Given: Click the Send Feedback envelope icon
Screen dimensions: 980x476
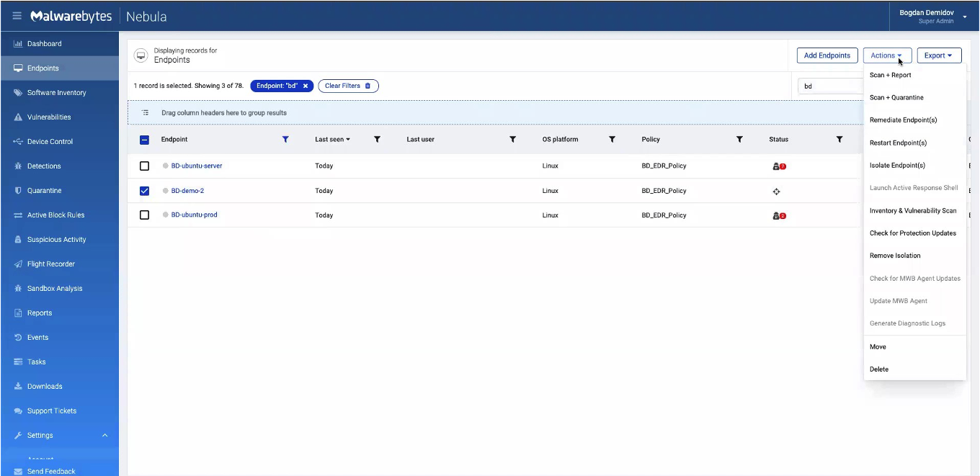Looking at the screenshot, I should (x=19, y=472).
